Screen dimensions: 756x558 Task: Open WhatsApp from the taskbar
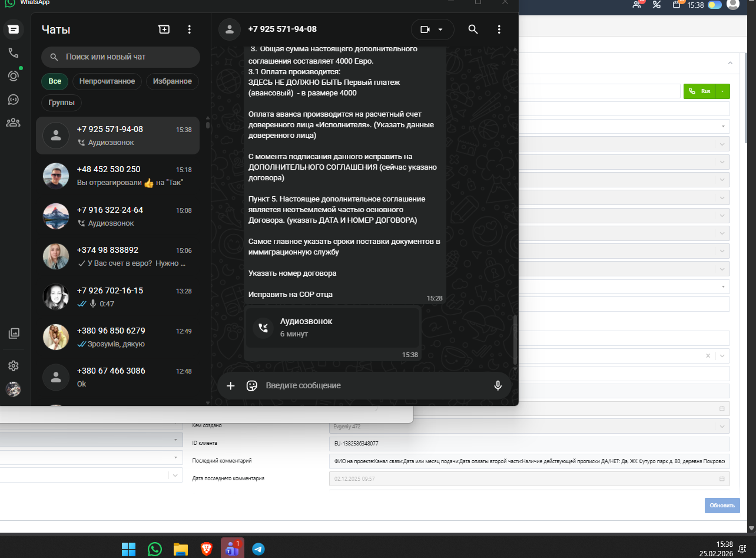(155, 549)
